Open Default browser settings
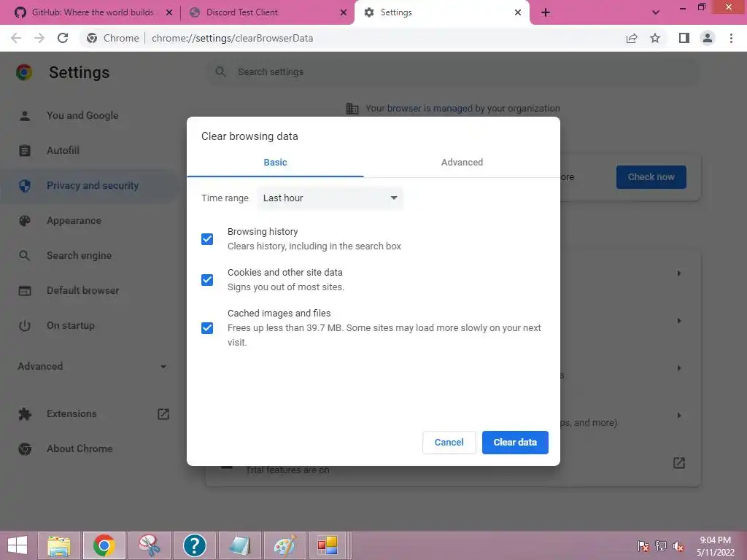This screenshot has height=560, width=747. [x=82, y=290]
